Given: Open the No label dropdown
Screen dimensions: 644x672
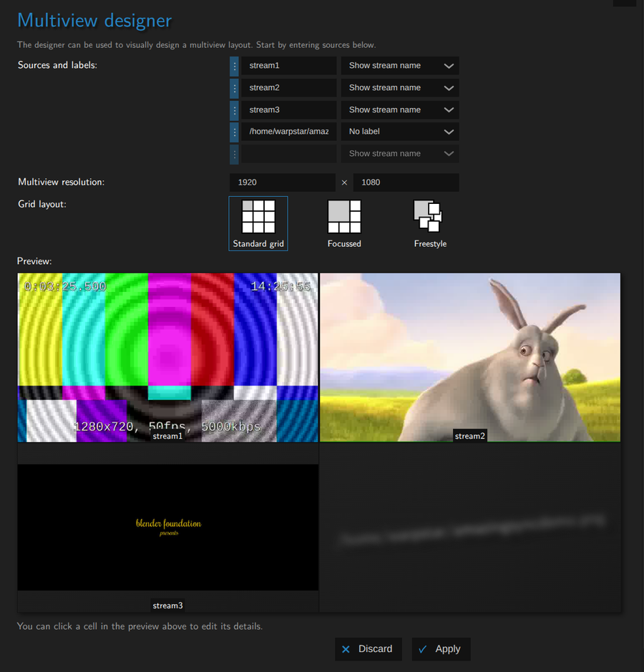Looking at the screenshot, I should coord(400,132).
